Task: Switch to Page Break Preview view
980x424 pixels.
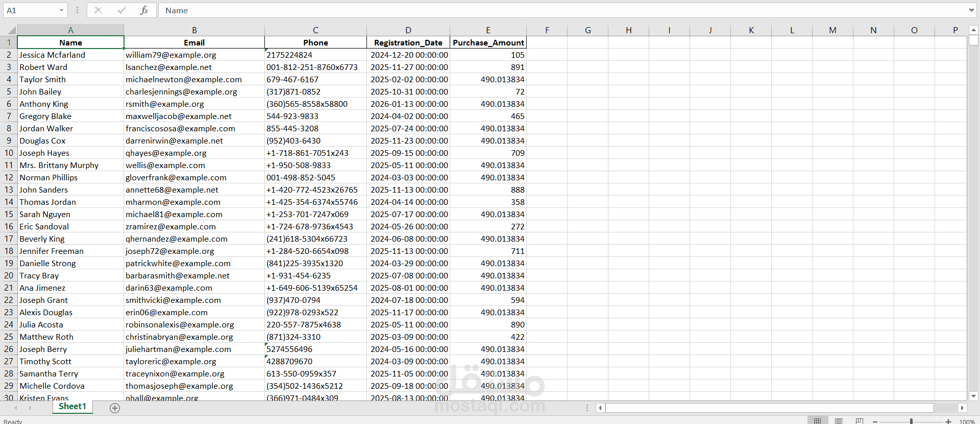Action: click(860, 421)
